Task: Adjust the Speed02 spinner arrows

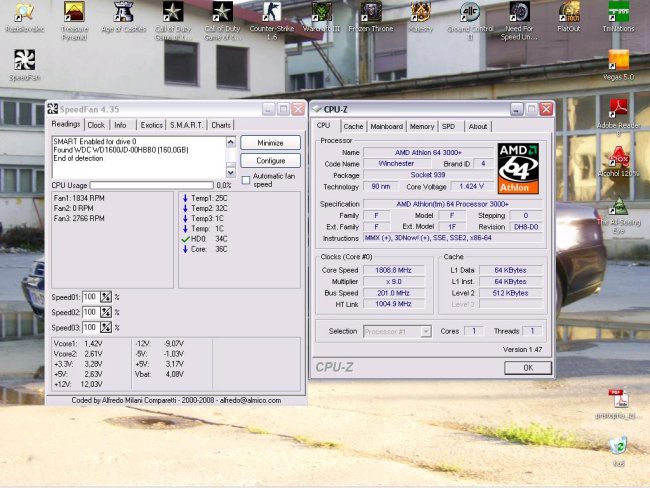Action: tap(106, 312)
